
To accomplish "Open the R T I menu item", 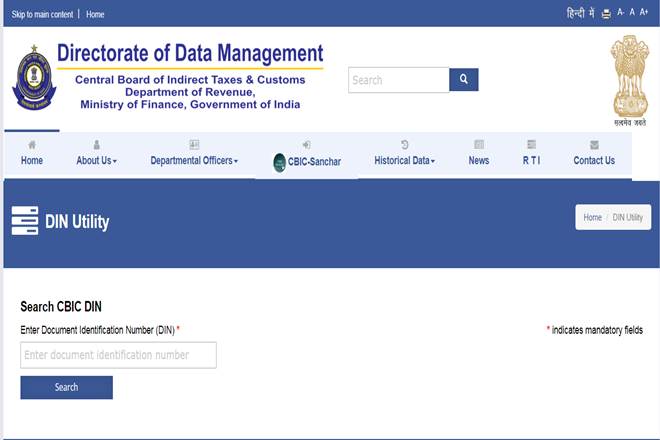I will pyautogui.click(x=532, y=160).
